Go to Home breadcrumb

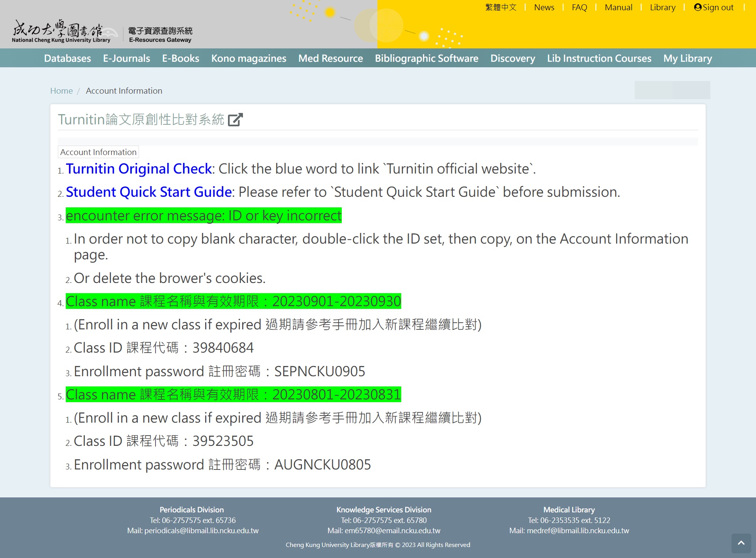[x=61, y=91]
